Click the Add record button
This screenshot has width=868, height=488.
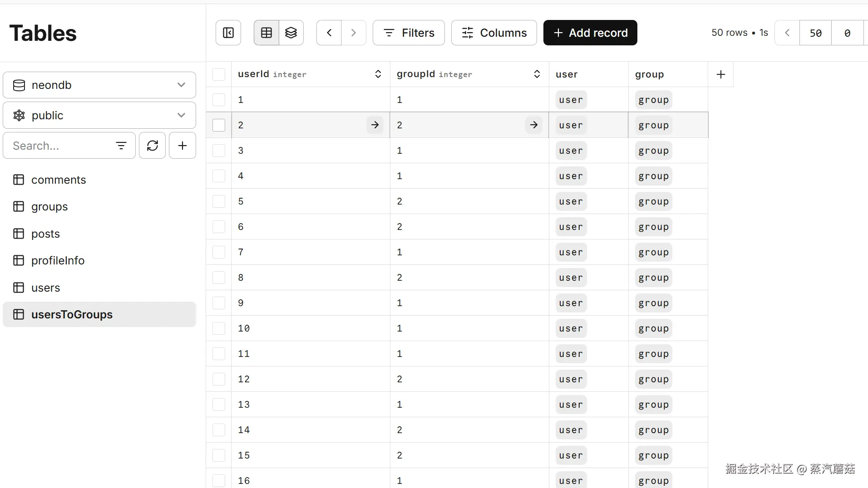click(590, 33)
